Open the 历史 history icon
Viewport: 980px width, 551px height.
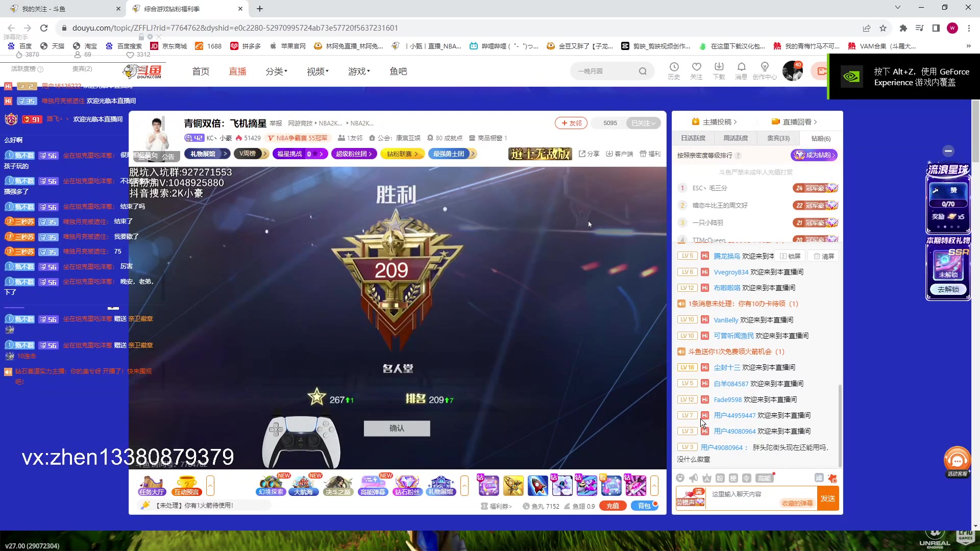coord(674,70)
